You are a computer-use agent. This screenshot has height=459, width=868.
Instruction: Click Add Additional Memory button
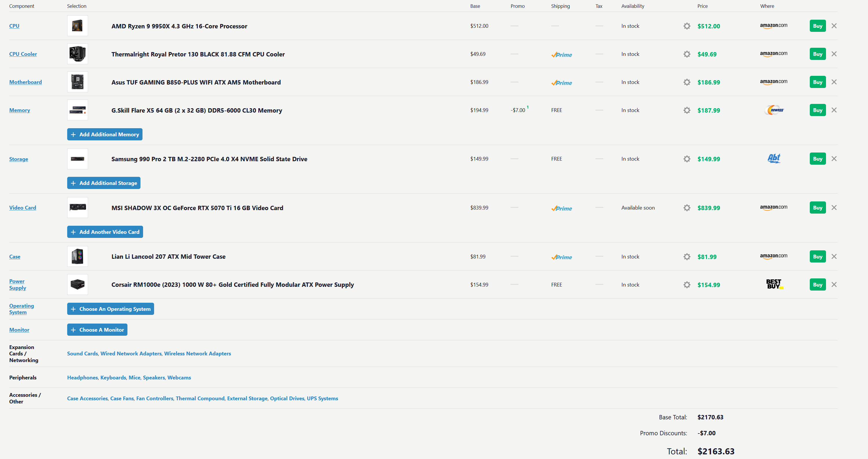105,134
